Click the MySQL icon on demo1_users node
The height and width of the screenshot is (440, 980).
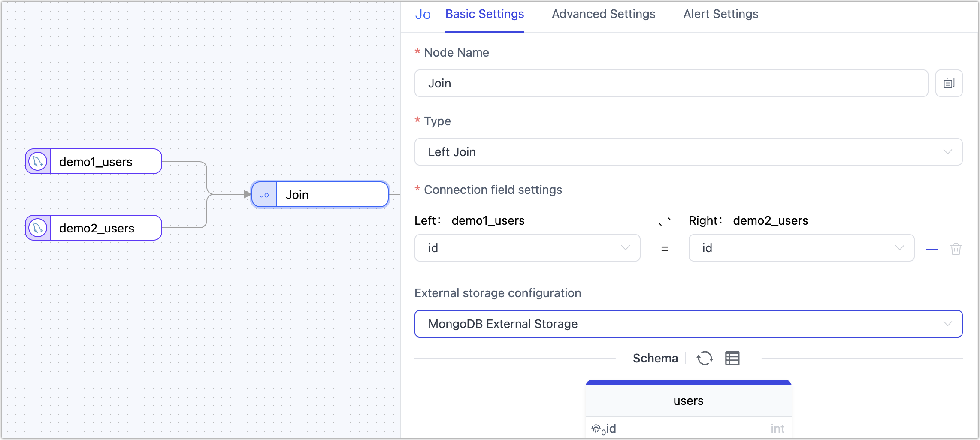38,162
